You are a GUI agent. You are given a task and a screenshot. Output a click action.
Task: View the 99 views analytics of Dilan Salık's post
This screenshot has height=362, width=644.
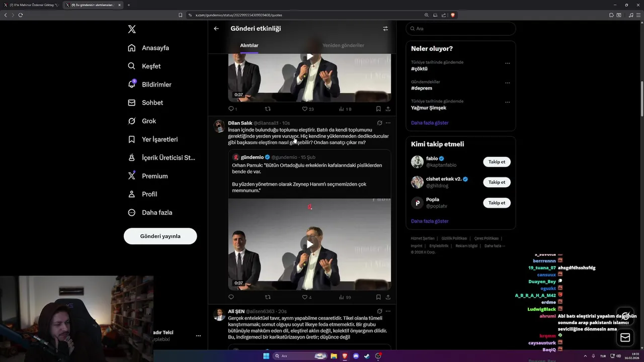coord(345,297)
